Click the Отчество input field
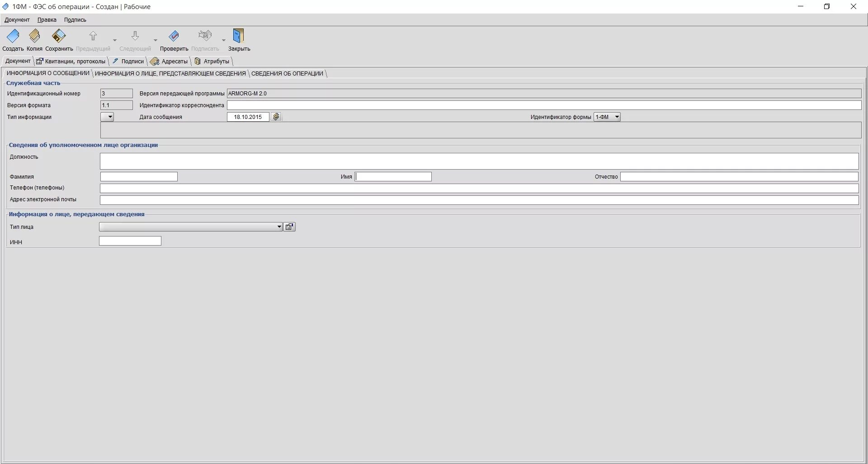 739,176
